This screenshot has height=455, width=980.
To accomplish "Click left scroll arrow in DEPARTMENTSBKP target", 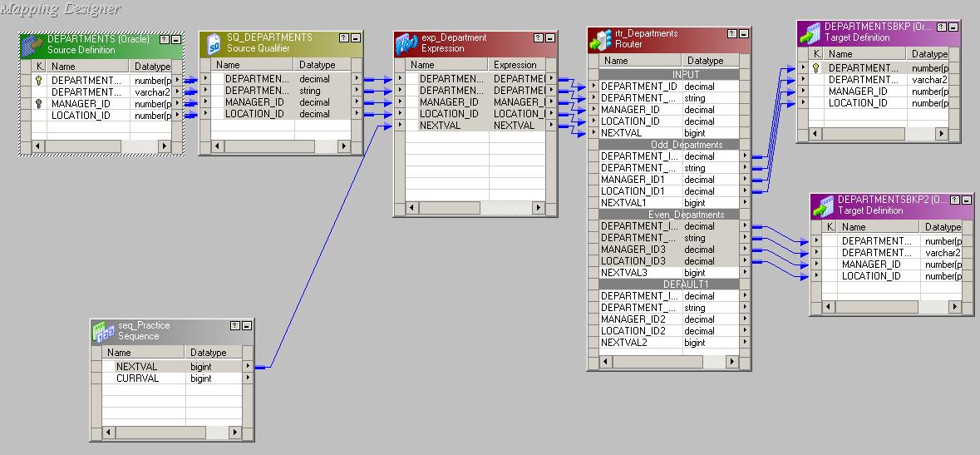I will 815,133.
